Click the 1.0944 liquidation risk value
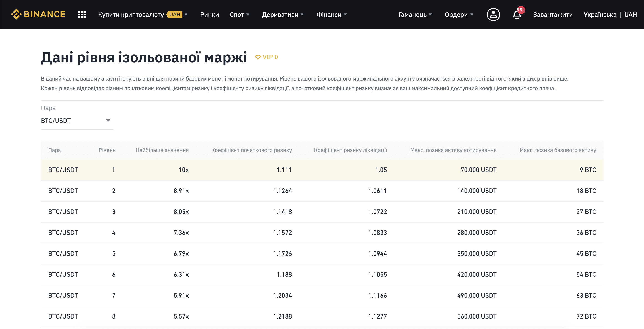The image size is (644, 329). pos(377,254)
